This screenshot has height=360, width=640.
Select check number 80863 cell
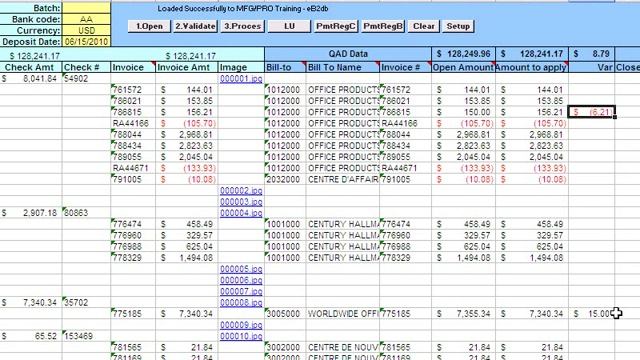(x=86, y=213)
